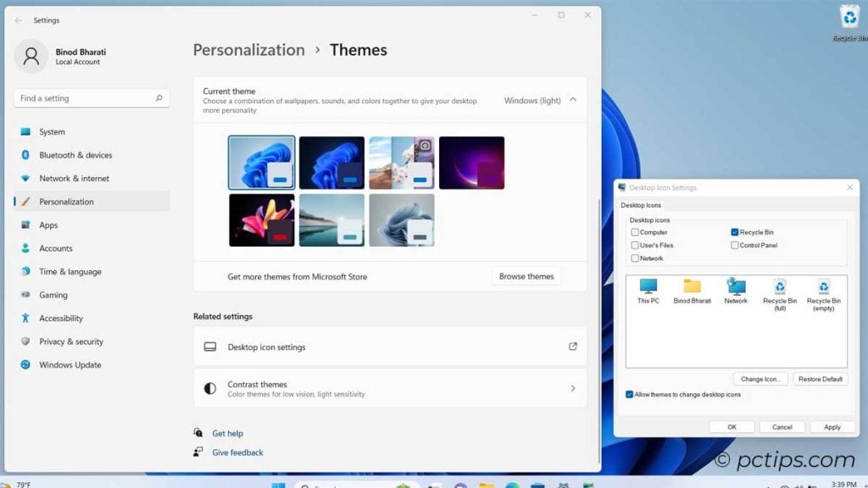
Task: Open the Recycle Bin on the desktop
Action: tap(849, 17)
